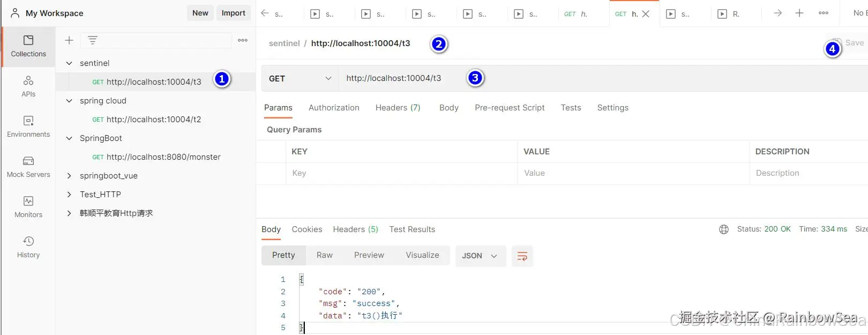Open the History sidebar panel
868x335 pixels.
point(28,247)
